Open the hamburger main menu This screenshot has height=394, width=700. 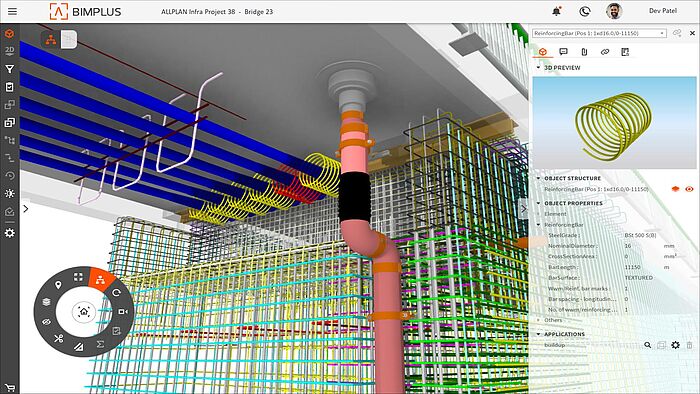point(12,12)
